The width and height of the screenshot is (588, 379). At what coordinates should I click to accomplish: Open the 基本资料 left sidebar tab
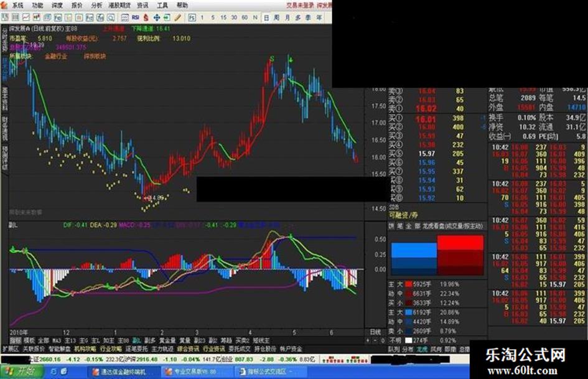[x=5, y=99]
